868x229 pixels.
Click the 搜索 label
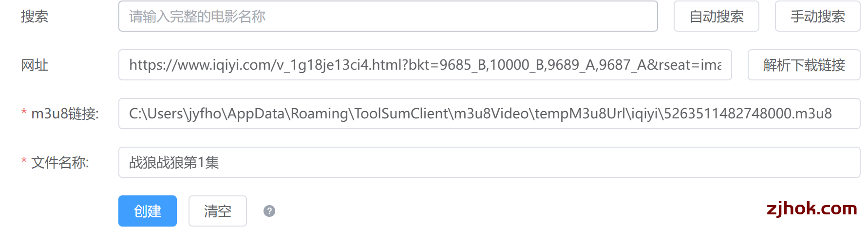[35, 17]
